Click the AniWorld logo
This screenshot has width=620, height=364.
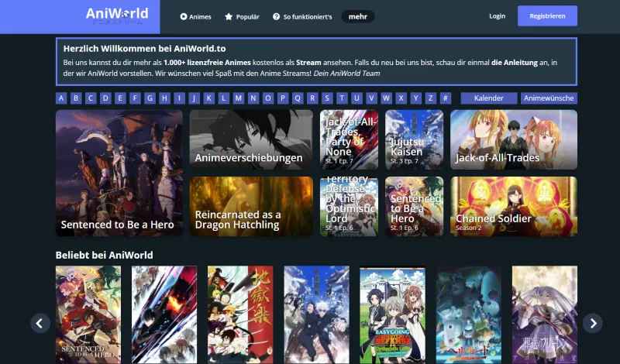[117, 15]
